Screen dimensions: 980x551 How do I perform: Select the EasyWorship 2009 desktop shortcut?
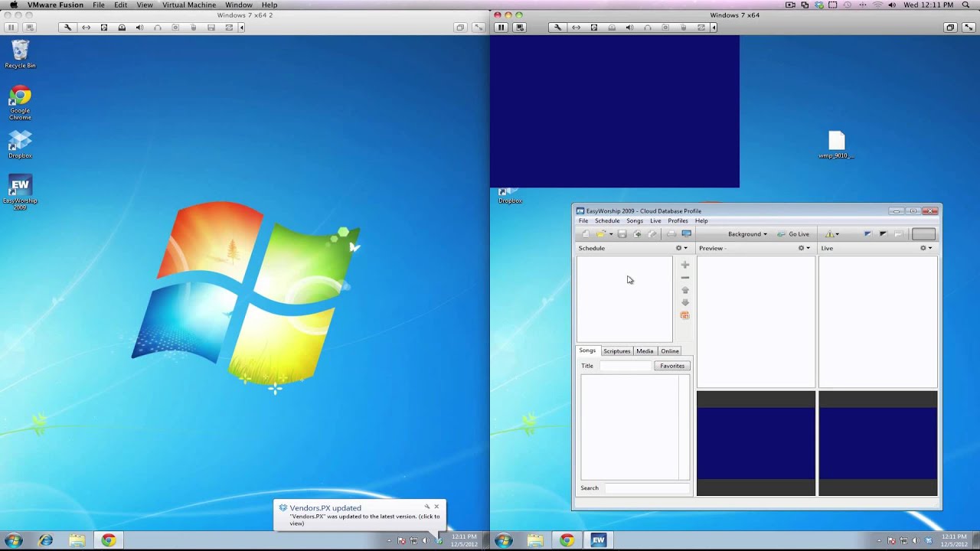pyautogui.click(x=20, y=193)
